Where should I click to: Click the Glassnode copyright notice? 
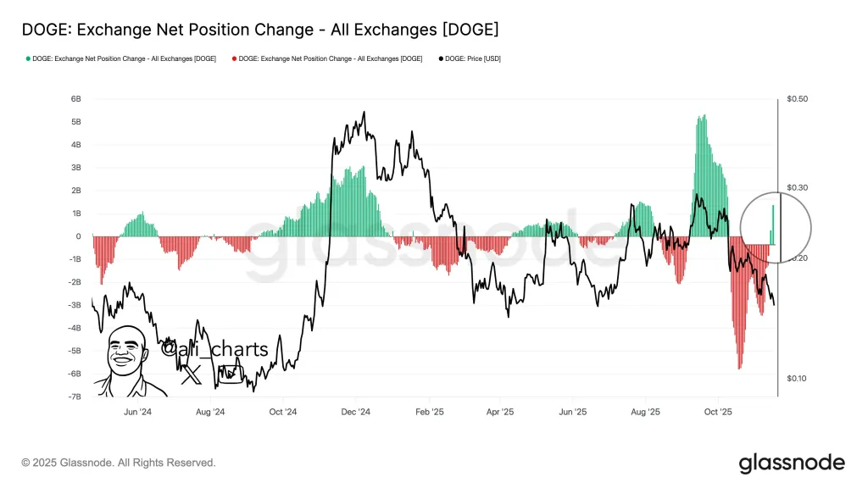point(119,463)
